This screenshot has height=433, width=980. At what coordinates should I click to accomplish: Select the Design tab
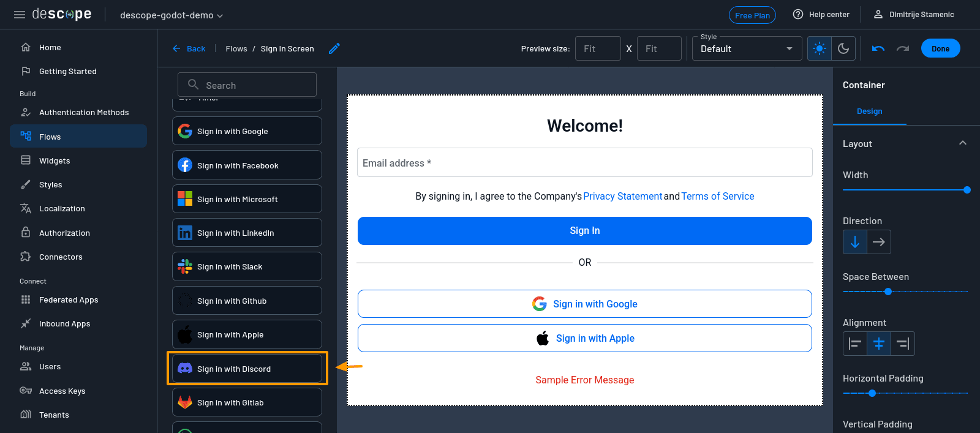[869, 111]
